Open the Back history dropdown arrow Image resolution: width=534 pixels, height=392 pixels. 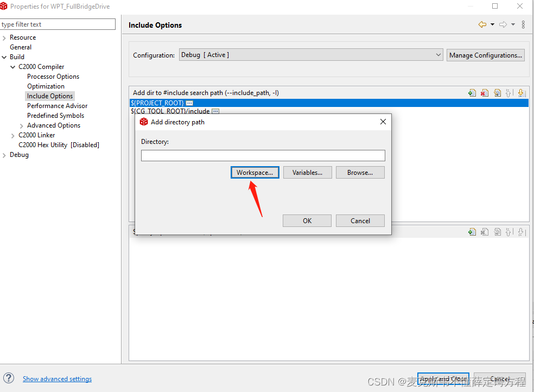[492, 24]
